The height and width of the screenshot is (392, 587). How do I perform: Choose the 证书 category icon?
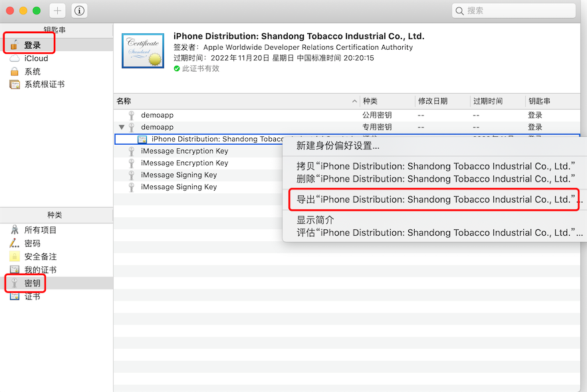click(x=15, y=296)
